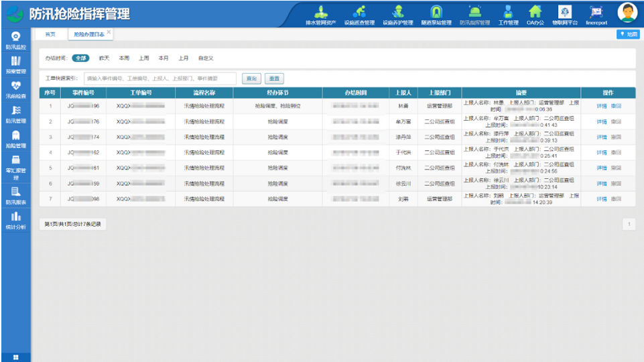Screen dimensions: 644x362
Task: Click the 流程名称 column header
Action: point(204,93)
